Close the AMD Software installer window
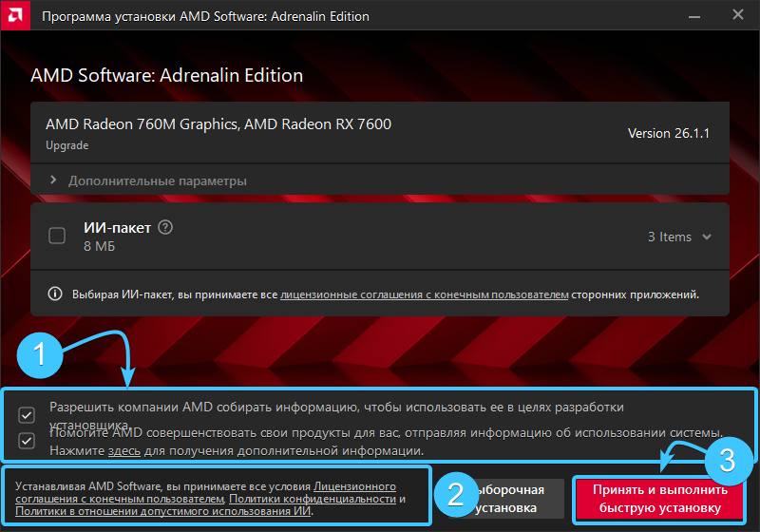Screen dimensions: 760x532 click(738, 16)
